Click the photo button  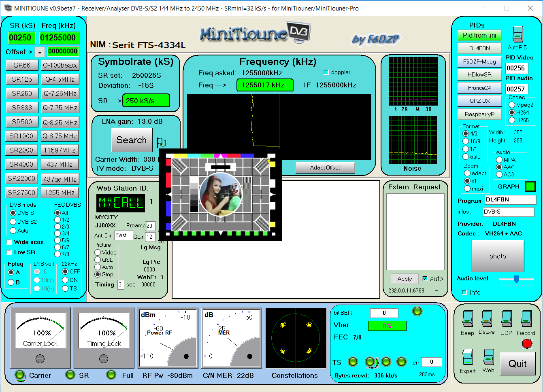click(x=498, y=256)
